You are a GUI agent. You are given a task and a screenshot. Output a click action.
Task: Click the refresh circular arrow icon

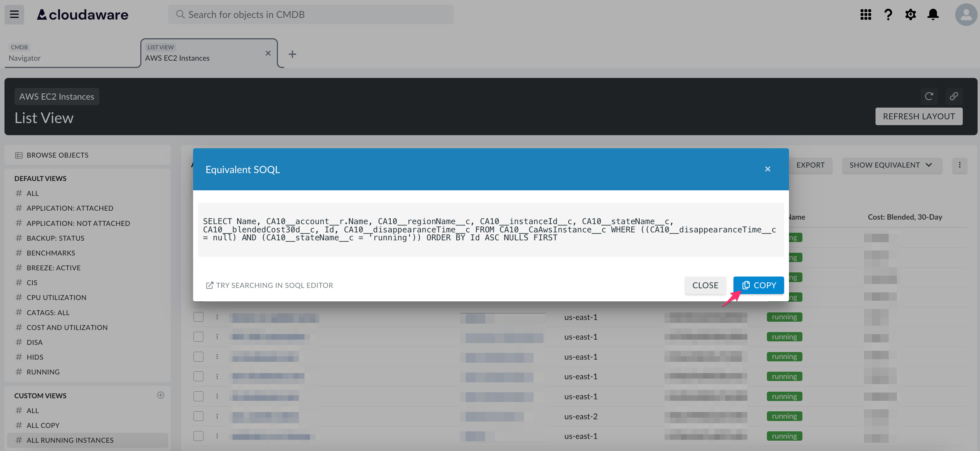pos(929,96)
